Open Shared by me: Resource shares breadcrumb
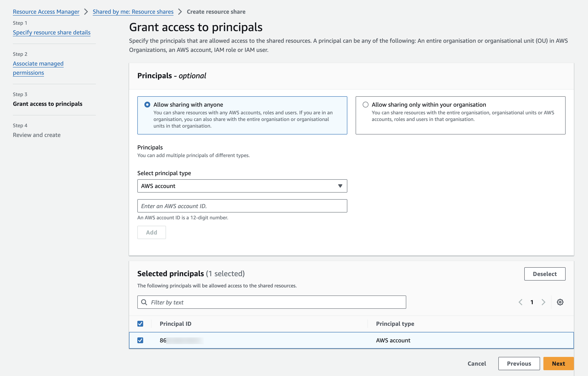The image size is (588, 376). (133, 12)
